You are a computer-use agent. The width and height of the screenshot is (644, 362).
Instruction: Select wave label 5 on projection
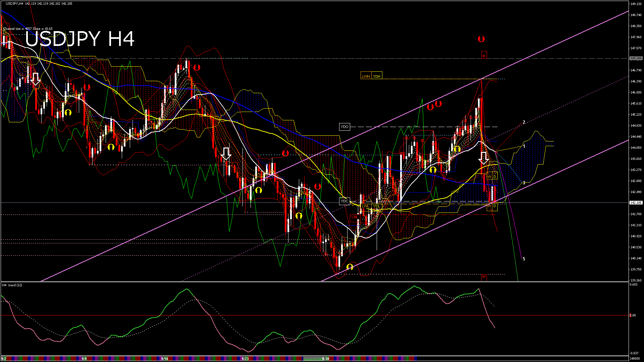point(524,259)
